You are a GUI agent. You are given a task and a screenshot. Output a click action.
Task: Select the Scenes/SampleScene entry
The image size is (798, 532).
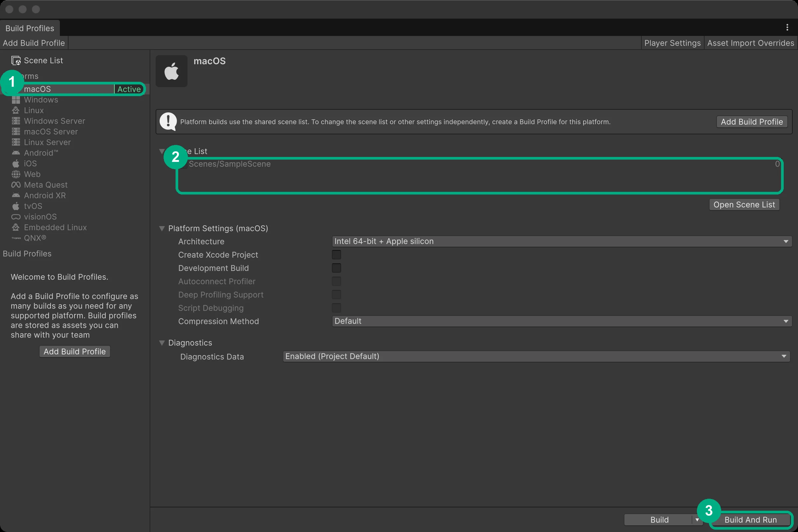(479, 164)
